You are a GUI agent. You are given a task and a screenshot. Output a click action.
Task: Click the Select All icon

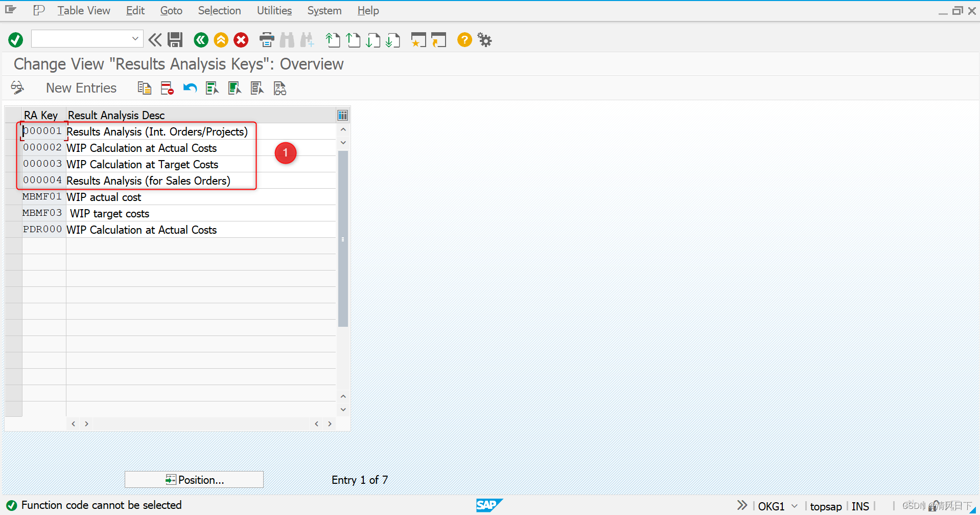coord(212,88)
